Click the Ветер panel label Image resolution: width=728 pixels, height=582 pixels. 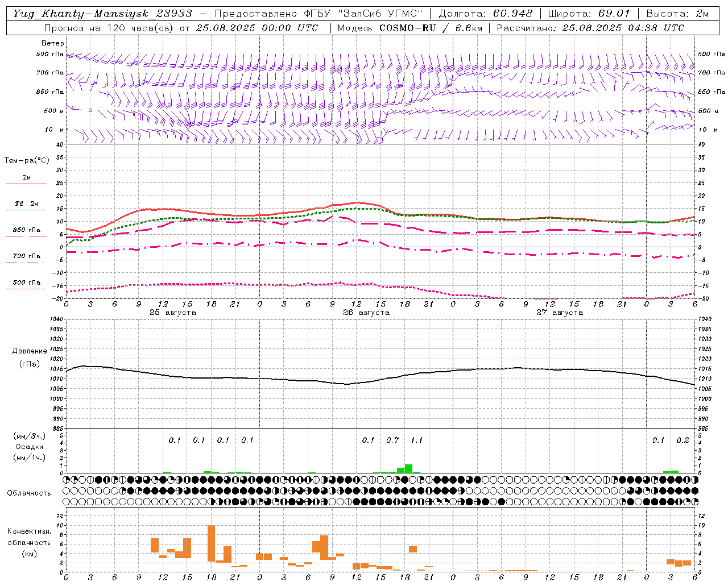click(53, 43)
